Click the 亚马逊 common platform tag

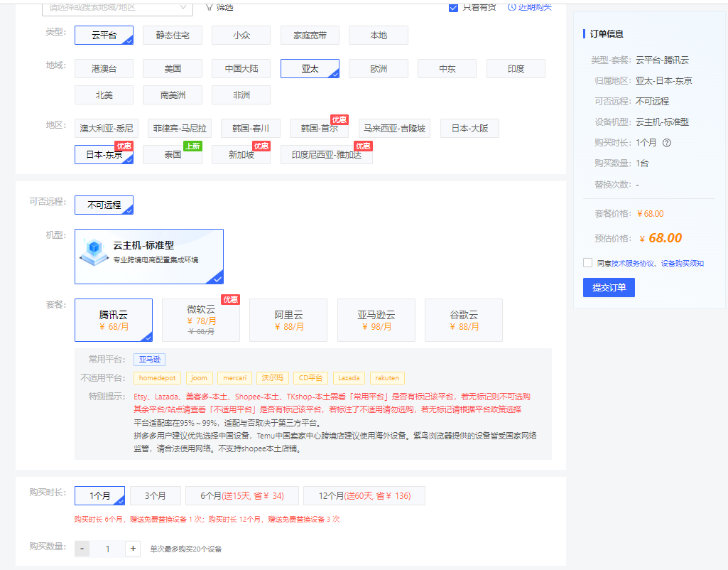pos(149,360)
